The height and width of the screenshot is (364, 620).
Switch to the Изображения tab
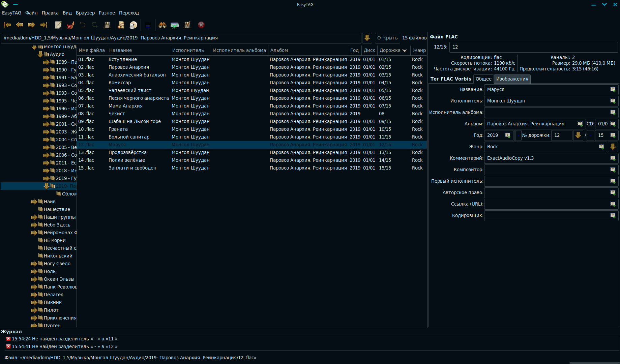pyautogui.click(x=512, y=79)
